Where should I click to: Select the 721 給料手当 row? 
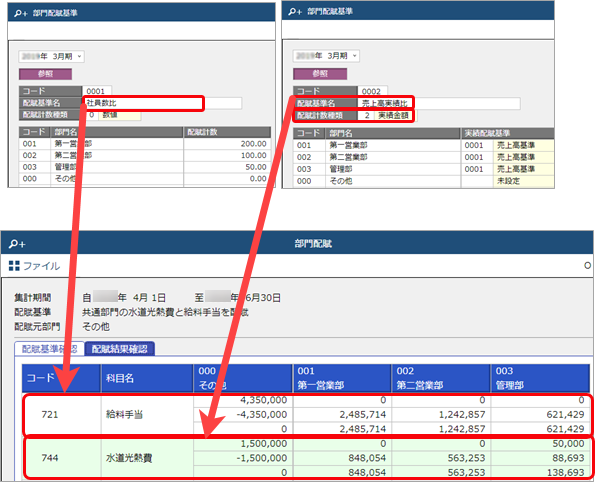tap(307, 414)
